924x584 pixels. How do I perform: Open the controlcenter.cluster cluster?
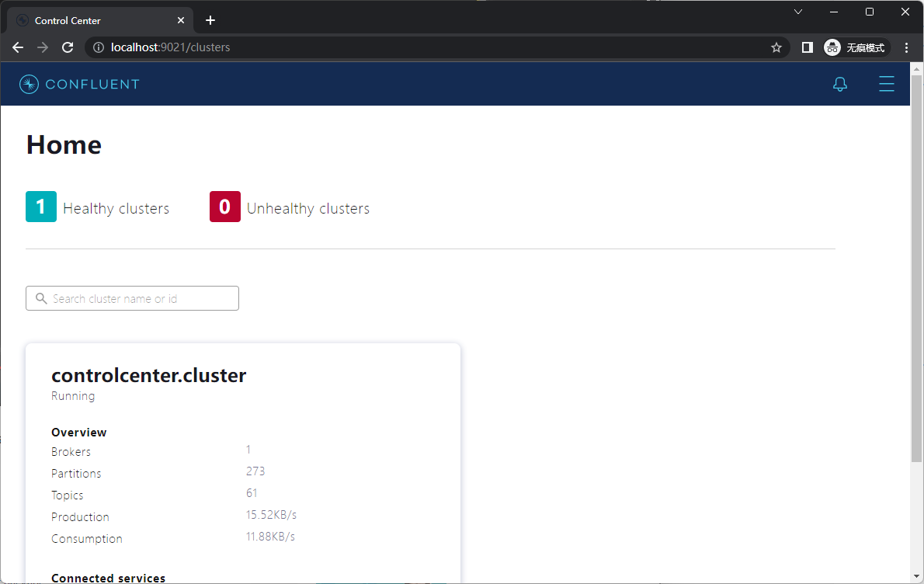[x=148, y=376]
